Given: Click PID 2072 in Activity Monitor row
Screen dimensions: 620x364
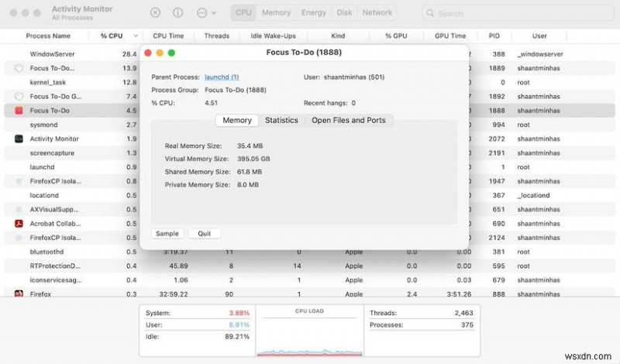Looking at the screenshot, I should 497,139.
